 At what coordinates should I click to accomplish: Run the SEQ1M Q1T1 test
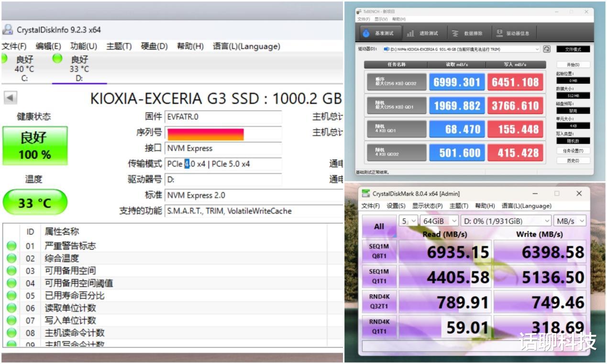click(x=379, y=276)
